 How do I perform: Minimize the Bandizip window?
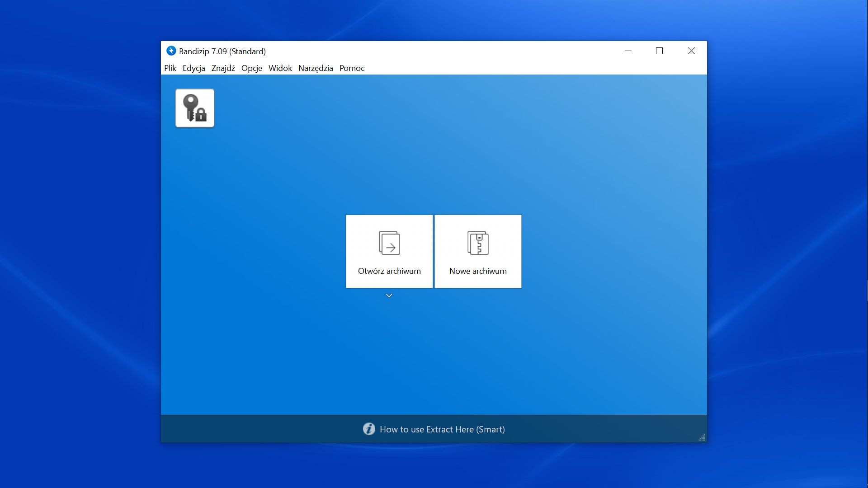[x=628, y=51]
